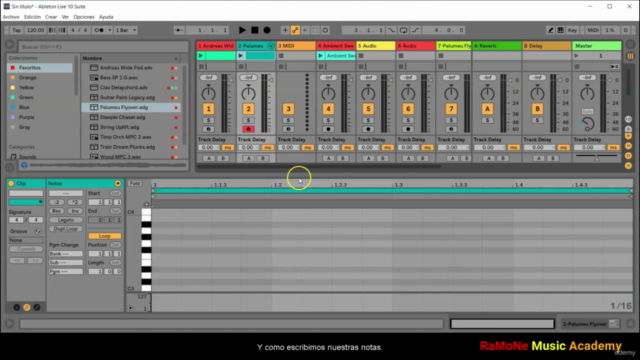The width and height of the screenshot is (640, 360).
Task: Open the 2 Palumeu track title dropdown
Action: point(271,46)
